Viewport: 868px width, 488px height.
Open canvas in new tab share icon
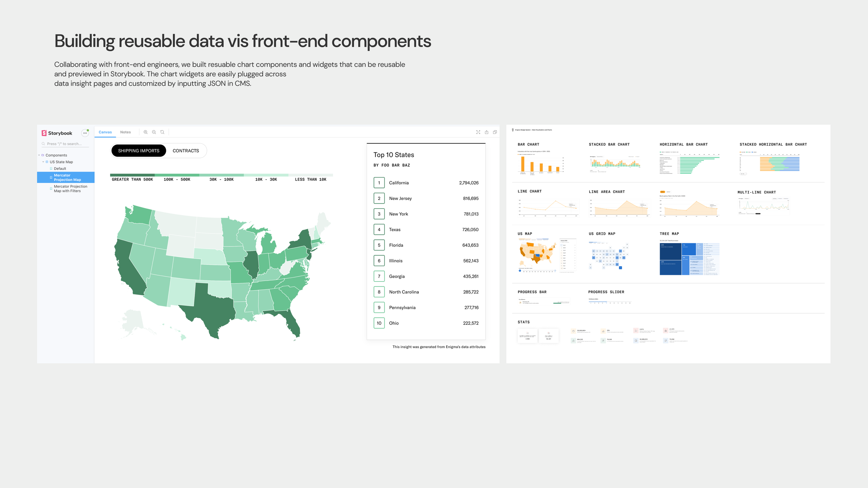486,132
